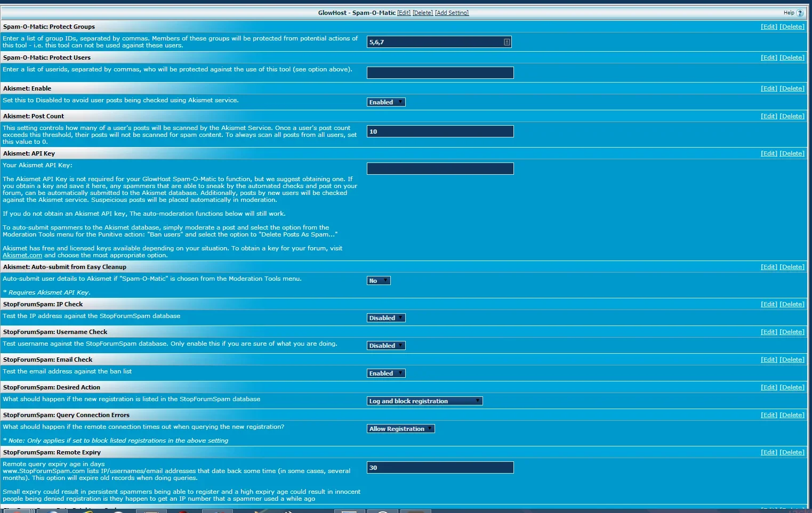Delete the Akismet: Post Count setting
This screenshot has width=812, height=513.
coord(792,116)
